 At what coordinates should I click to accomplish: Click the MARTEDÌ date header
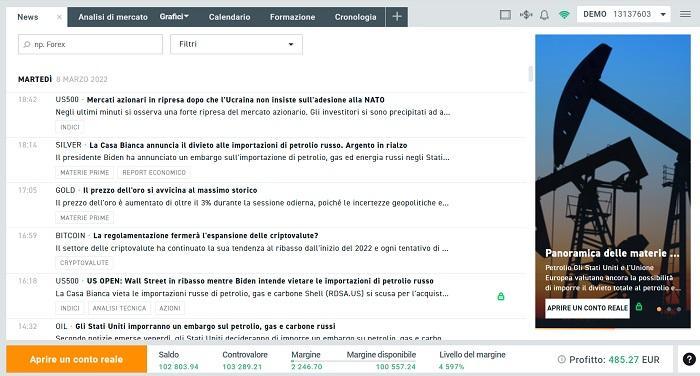[62, 79]
